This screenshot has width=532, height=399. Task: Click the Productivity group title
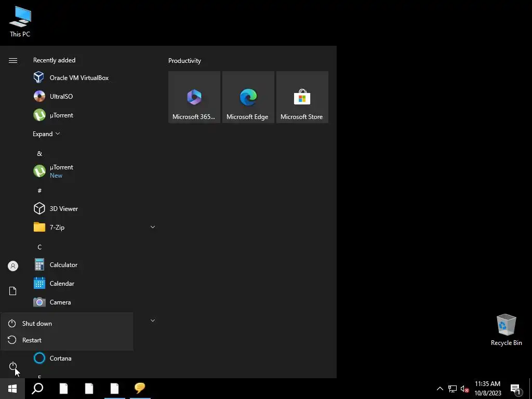click(x=184, y=61)
